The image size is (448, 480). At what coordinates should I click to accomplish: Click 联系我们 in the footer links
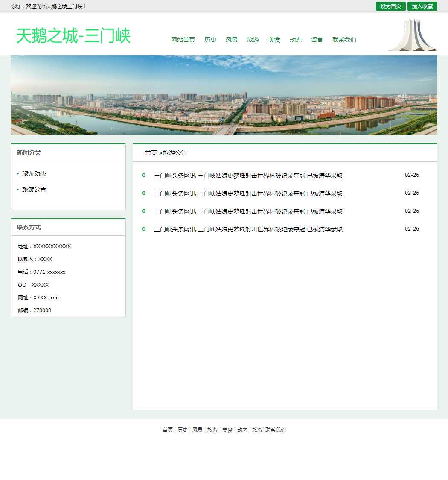276,430
